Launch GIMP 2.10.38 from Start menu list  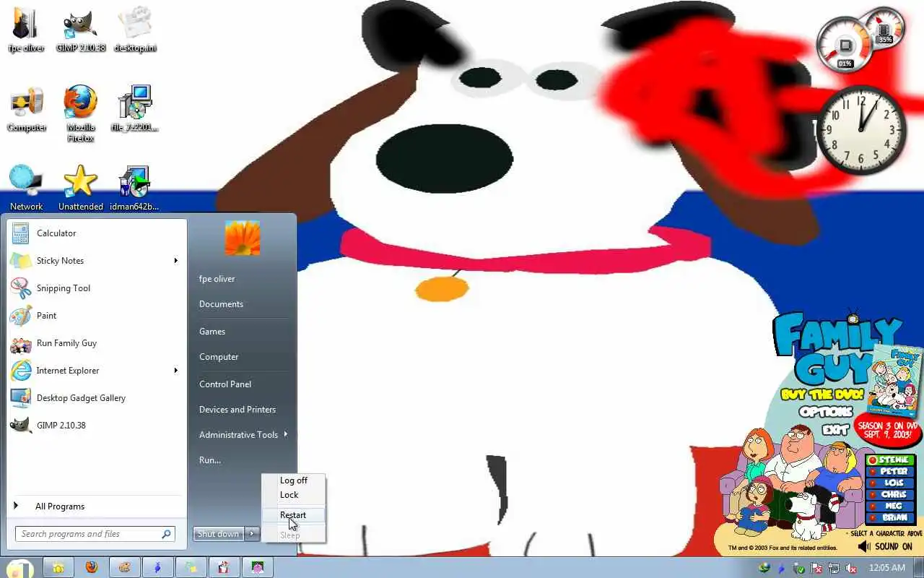96,426
